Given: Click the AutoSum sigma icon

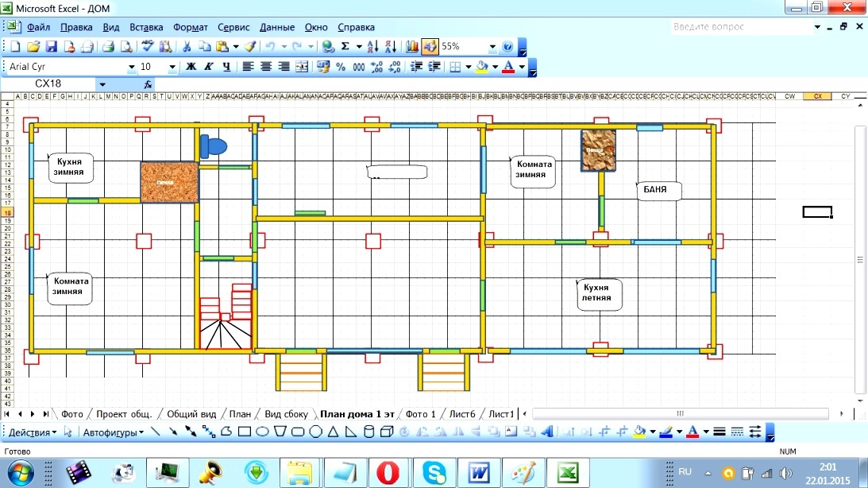Looking at the screenshot, I should (345, 47).
